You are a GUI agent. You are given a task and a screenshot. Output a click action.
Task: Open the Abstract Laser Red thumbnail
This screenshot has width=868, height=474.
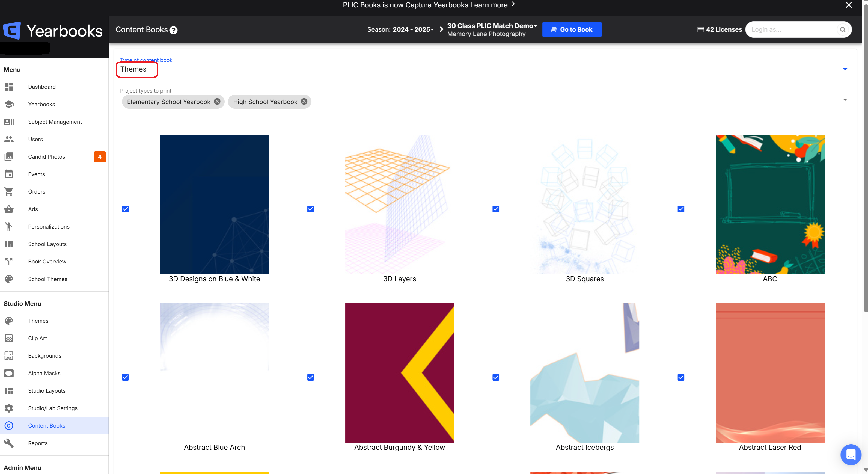click(x=770, y=372)
